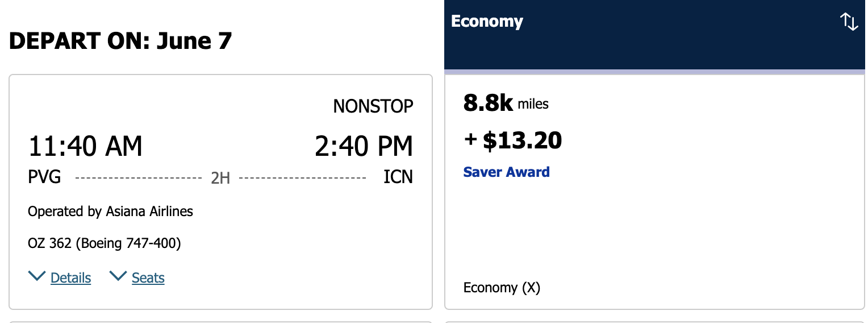The width and height of the screenshot is (868, 323).
Task: Open the Seats link for the flight
Action: [148, 278]
